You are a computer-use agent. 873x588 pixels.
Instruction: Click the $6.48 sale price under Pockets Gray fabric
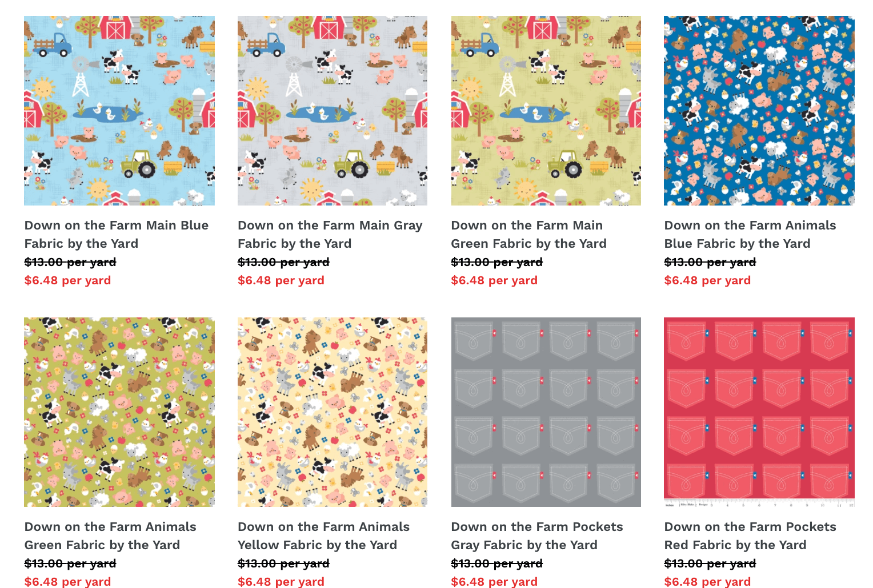(x=494, y=581)
